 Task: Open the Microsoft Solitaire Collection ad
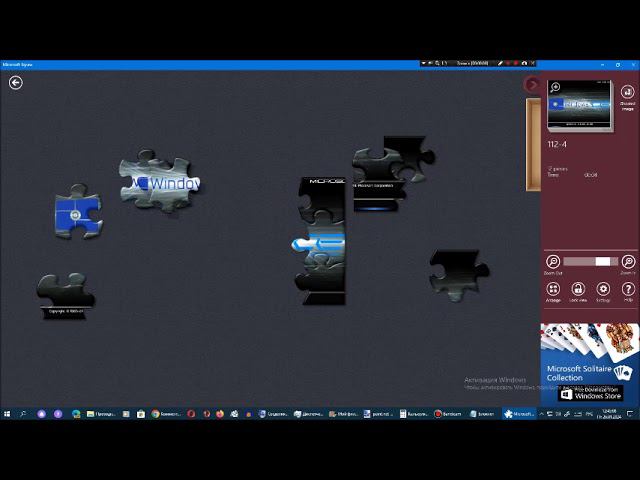590,363
